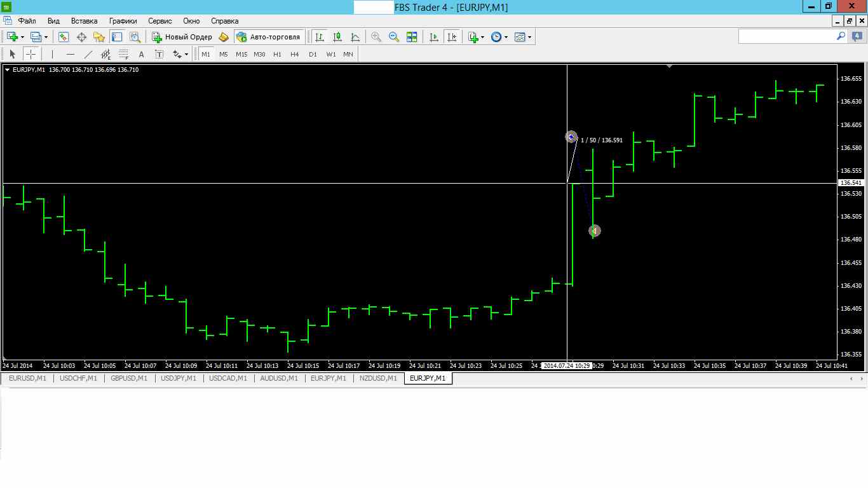Switch to the M30 timeframe
The image size is (868, 488).
259,54
